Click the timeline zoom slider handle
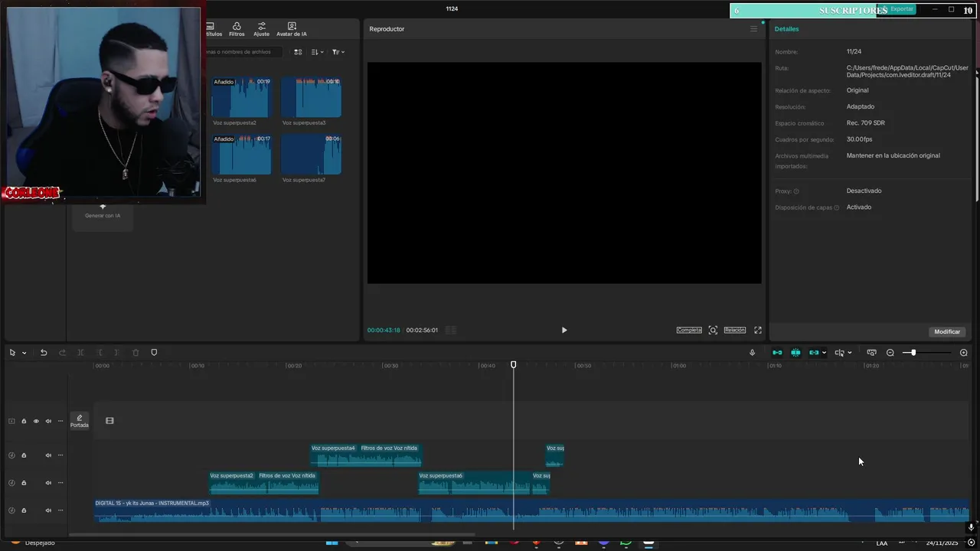Image resolution: width=980 pixels, height=551 pixels. click(x=913, y=352)
